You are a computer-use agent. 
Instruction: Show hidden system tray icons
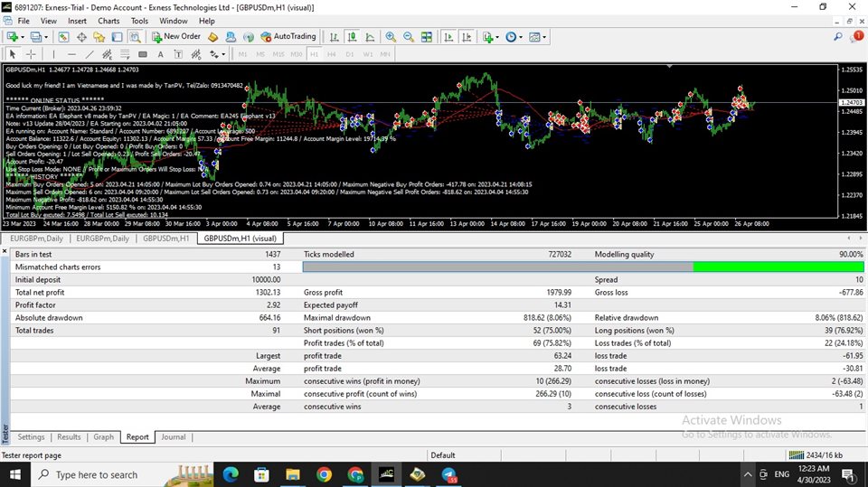748,474
